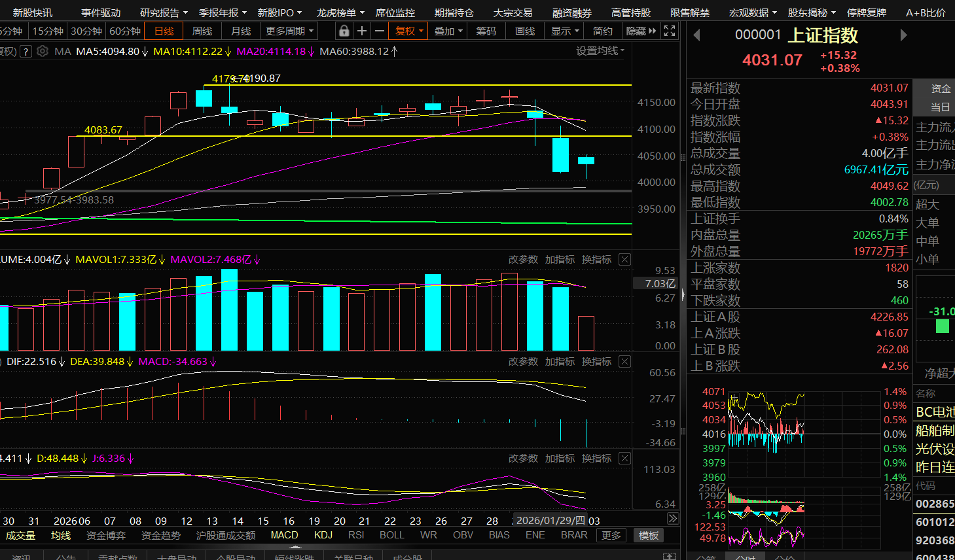Close the MACD indicator pane
Screen dimensions: 955x560
(625, 362)
